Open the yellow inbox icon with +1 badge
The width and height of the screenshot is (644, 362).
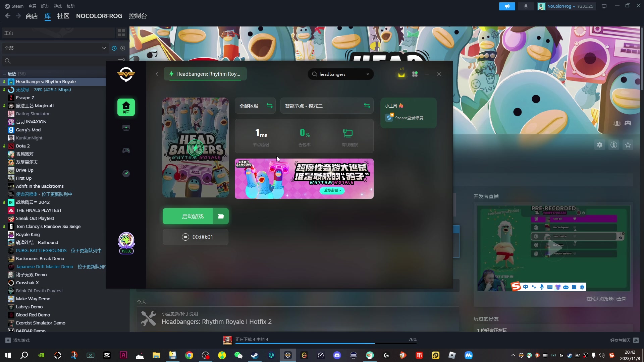[x=401, y=73]
